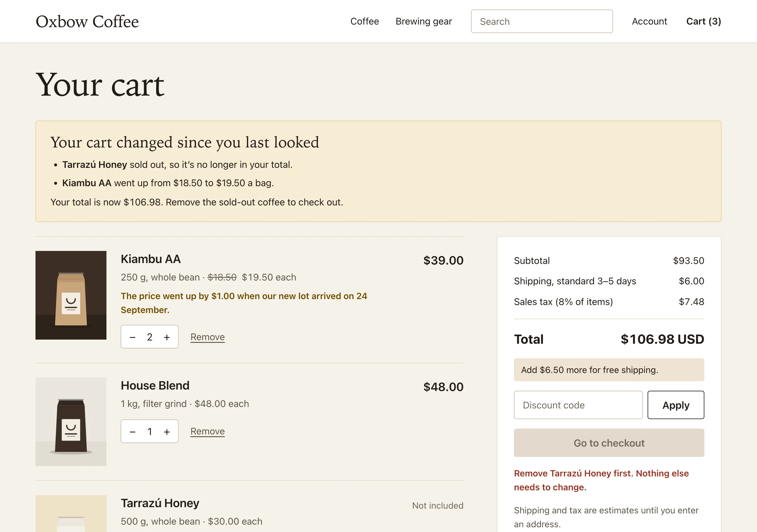Image resolution: width=757 pixels, height=532 pixels.
Task: Focus the Discount code field
Action: click(x=578, y=405)
